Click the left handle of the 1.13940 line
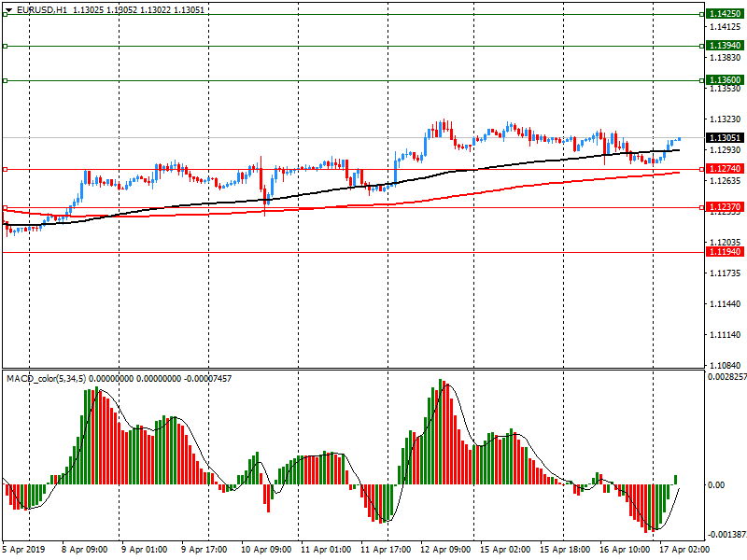 [5, 46]
